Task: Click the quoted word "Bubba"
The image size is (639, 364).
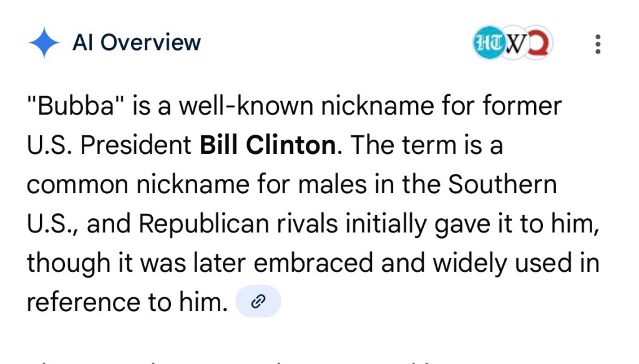Action: click(x=76, y=107)
